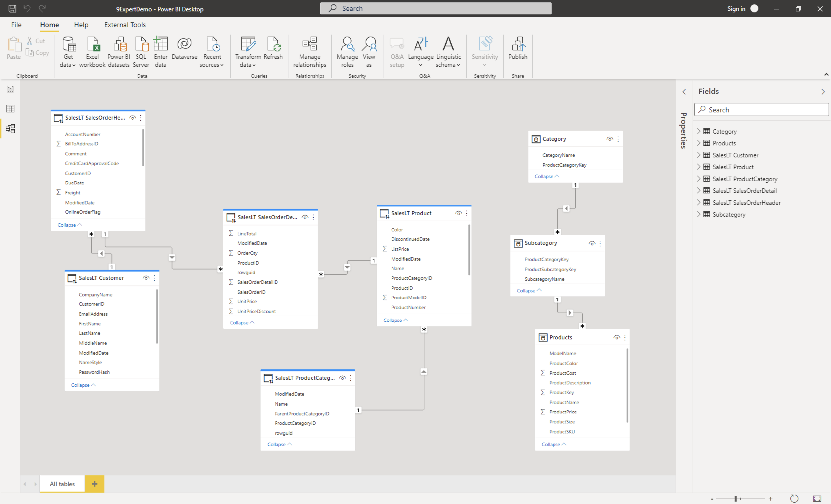Toggle visibility of SalesLT Product table

click(x=458, y=213)
